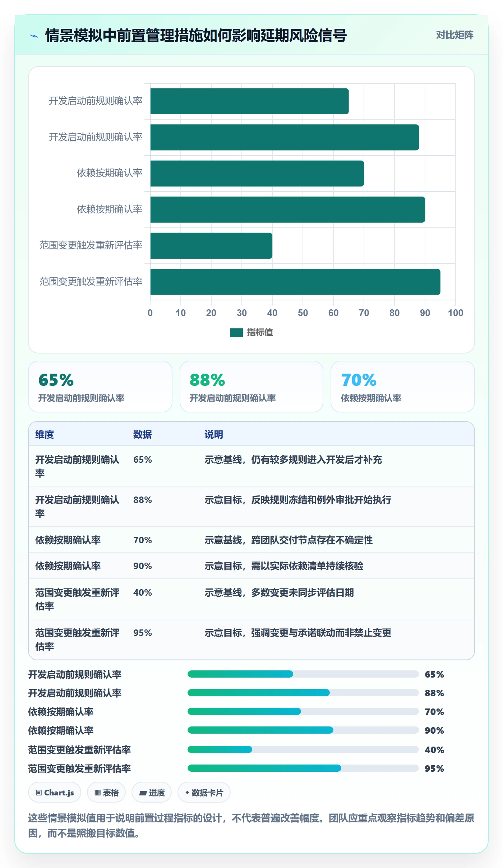
Task: Click the 40% value in the table
Action: pyautogui.click(x=143, y=592)
